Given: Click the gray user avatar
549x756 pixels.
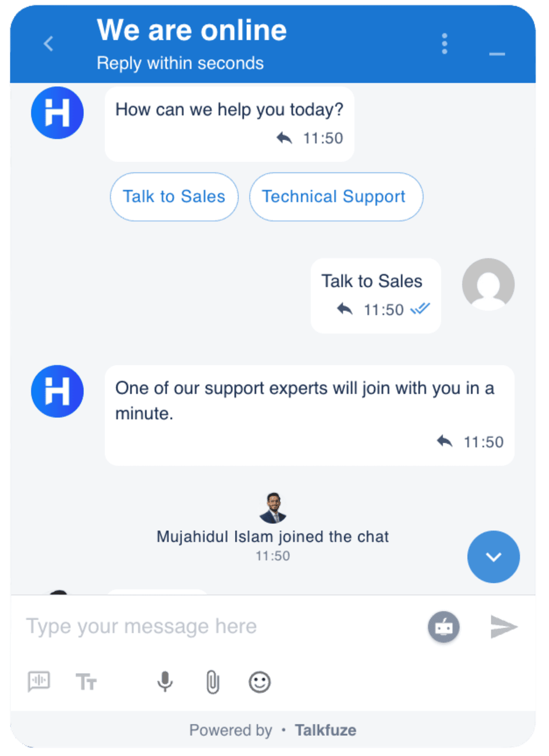Looking at the screenshot, I should pos(488,285).
